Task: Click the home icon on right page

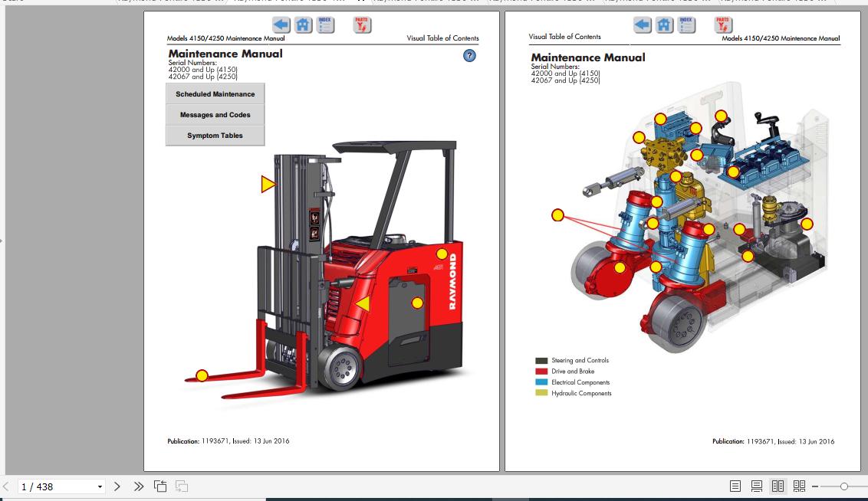Action: pos(664,25)
